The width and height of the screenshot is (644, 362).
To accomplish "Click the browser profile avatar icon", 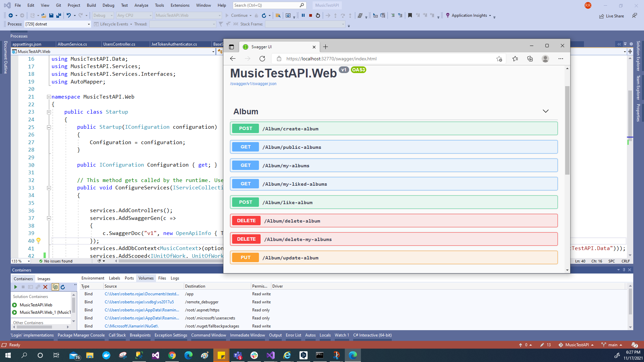I will 545,59.
